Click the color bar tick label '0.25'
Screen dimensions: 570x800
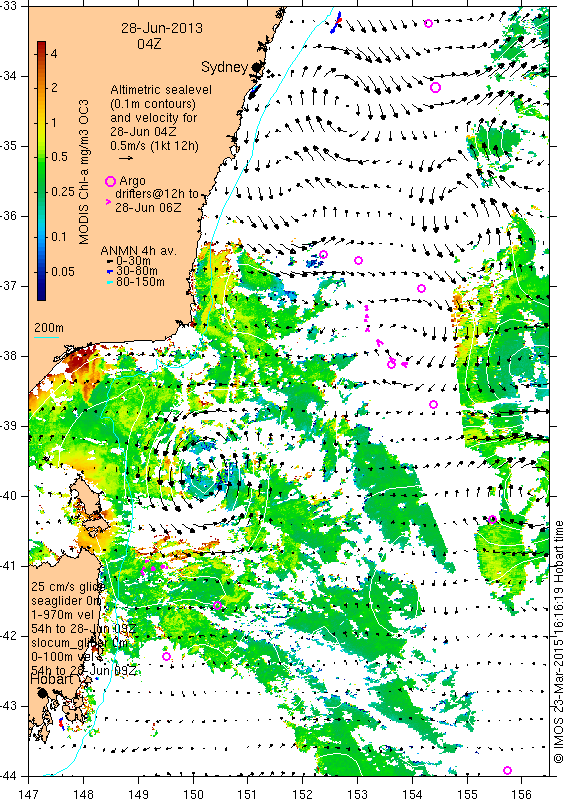(x=63, y=192)
